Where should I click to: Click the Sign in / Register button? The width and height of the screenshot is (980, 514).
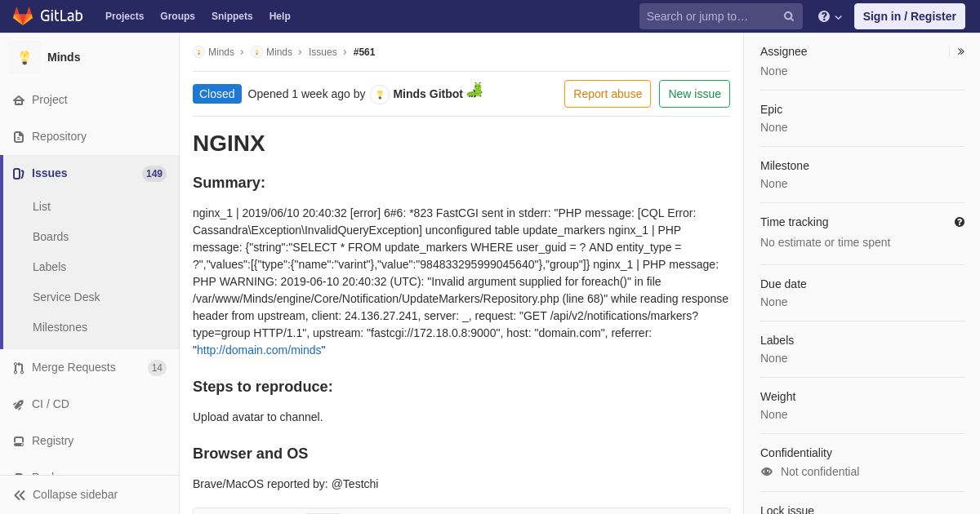point(909,16)
